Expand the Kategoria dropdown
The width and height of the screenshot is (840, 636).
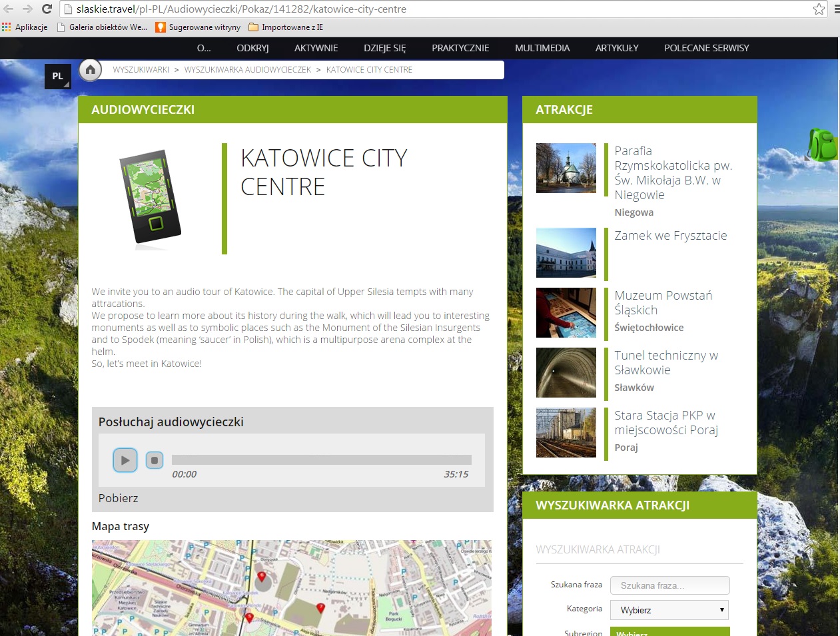[669, 610]
